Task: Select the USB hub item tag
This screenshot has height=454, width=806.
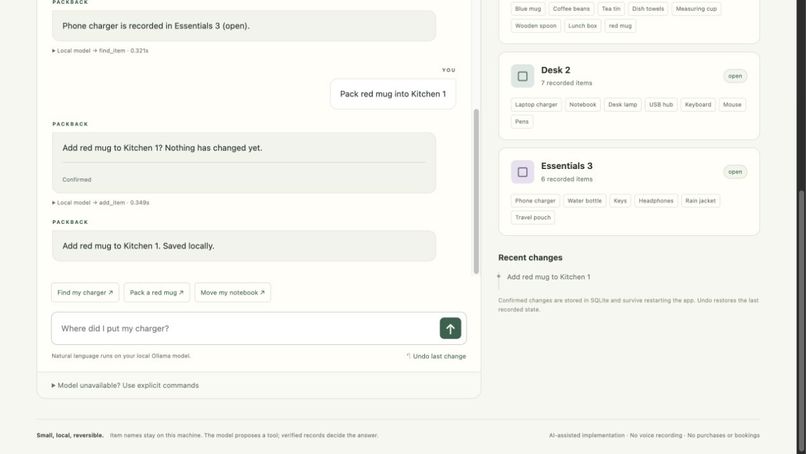Action: point(661,105)
